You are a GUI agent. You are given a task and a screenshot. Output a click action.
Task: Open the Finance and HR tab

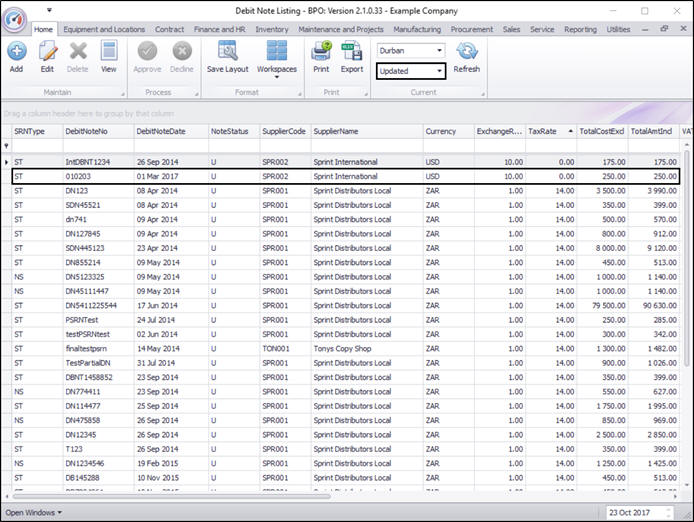point(220,30)
